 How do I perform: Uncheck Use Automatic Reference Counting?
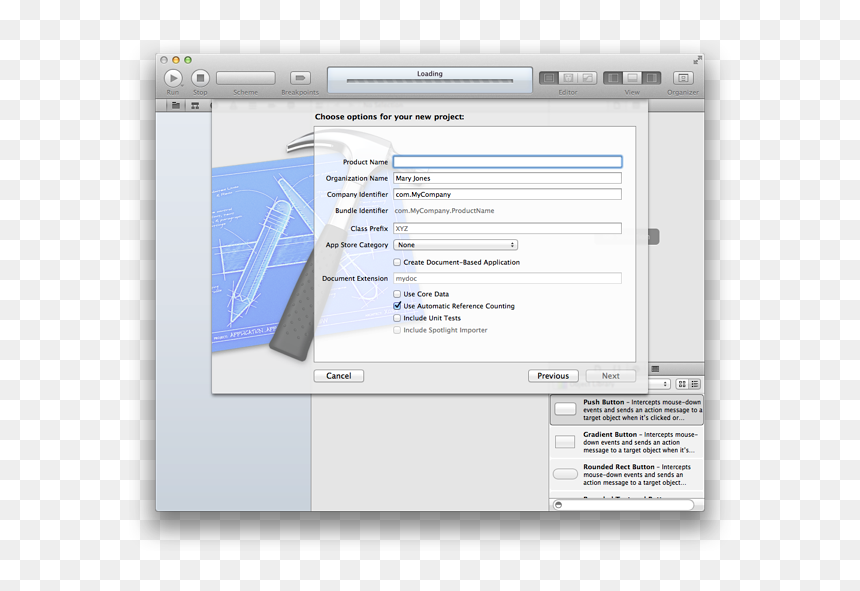397,306
